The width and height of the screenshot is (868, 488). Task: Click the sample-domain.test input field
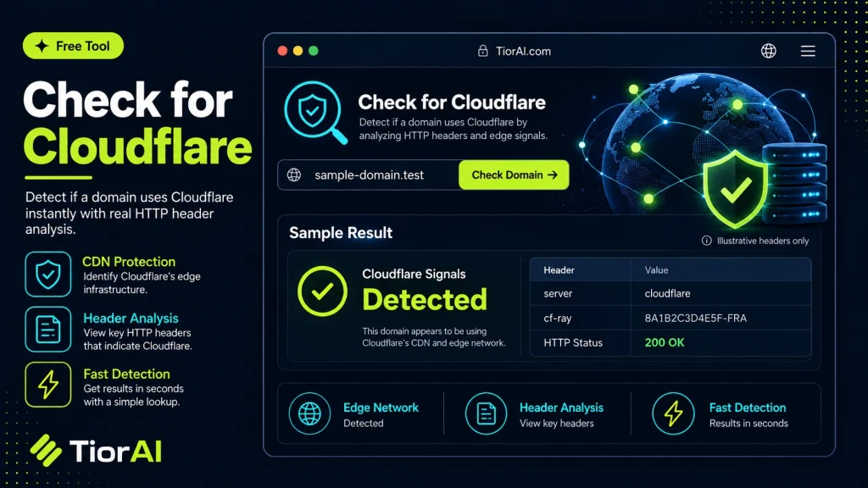(x=369, y=175)
